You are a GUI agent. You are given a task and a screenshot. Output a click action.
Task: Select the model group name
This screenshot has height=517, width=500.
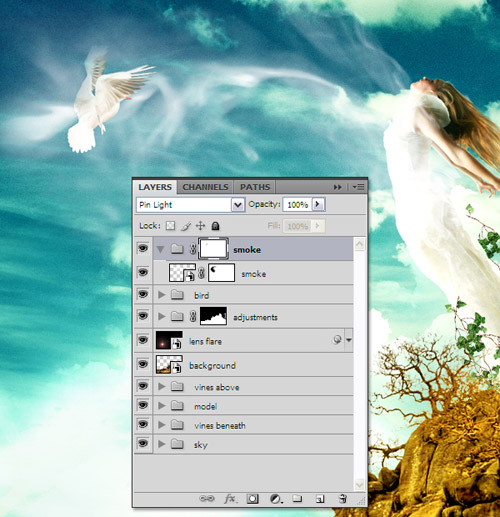coord(206,406)
